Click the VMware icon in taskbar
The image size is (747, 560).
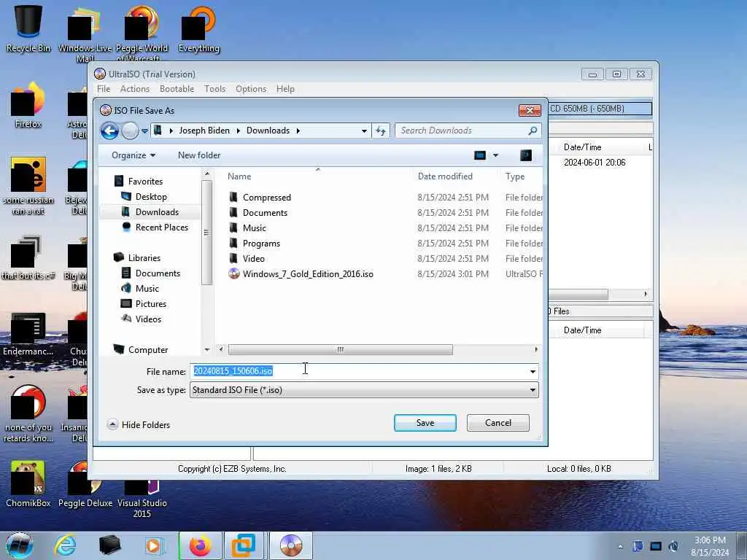[x=244, y=545]
